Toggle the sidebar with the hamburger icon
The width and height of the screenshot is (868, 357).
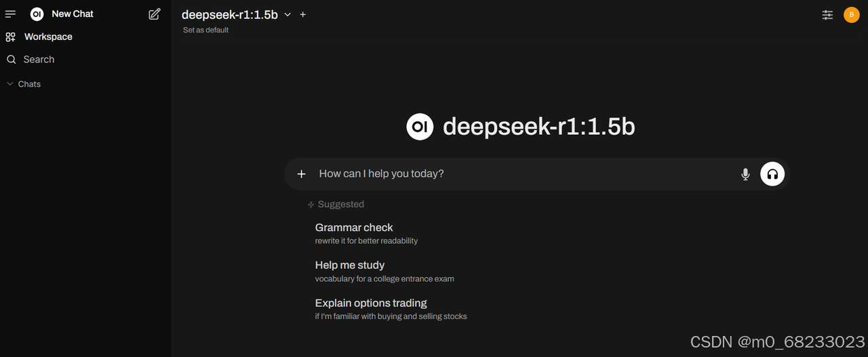click(x=10, y=14)
